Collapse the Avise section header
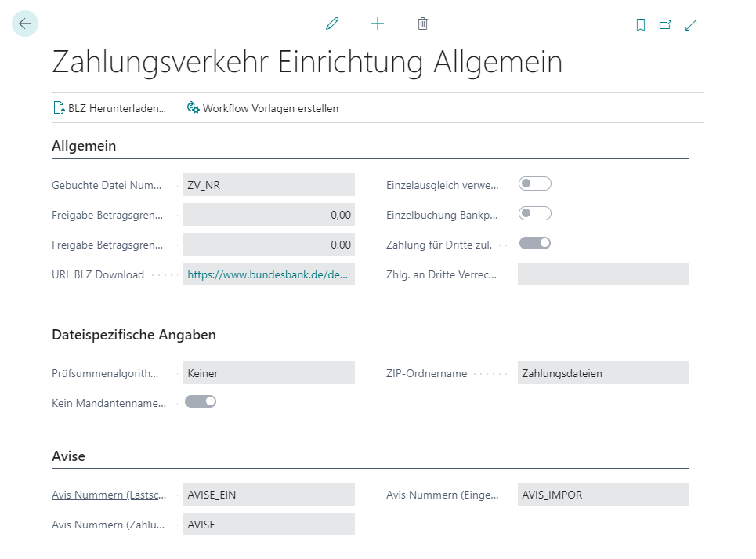Screen dimensions: 756x559 pos(68,456)
